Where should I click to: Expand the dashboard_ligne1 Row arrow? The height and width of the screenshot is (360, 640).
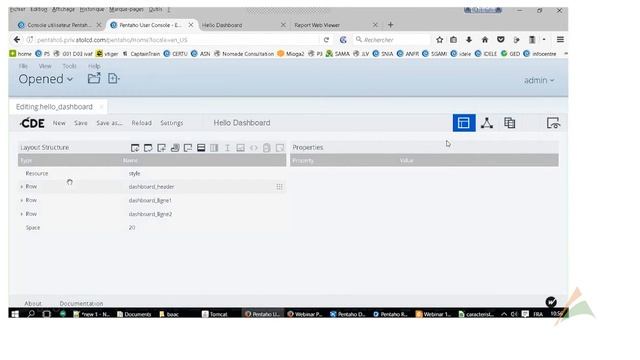click(22, 200)
